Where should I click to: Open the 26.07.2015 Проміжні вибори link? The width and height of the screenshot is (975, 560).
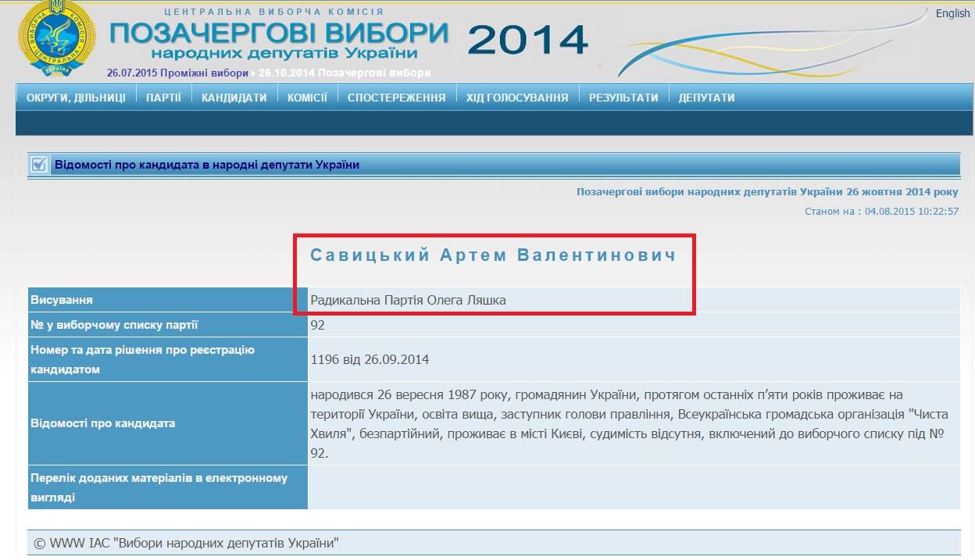177,73
